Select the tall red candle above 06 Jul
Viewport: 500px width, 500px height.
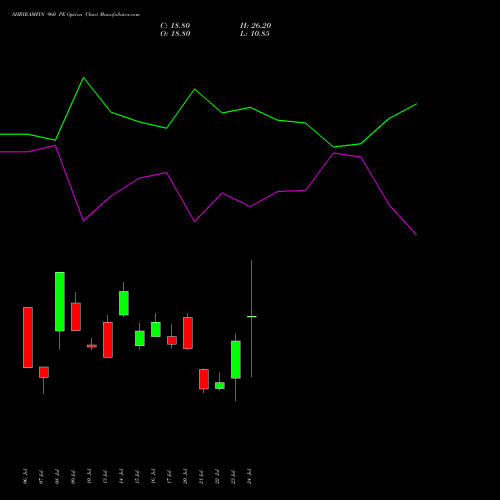[x=28, y=337]
